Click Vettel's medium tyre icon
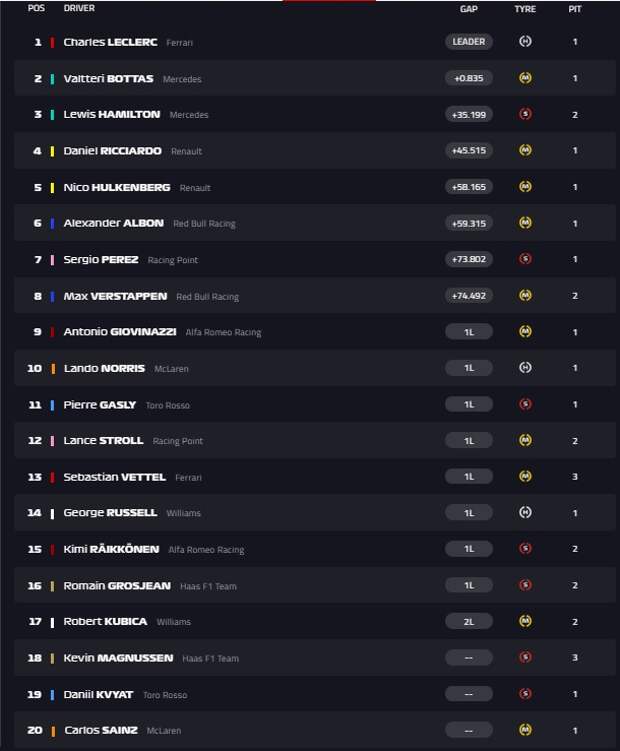This screenshot has height=751, width=620. point(525,477)
